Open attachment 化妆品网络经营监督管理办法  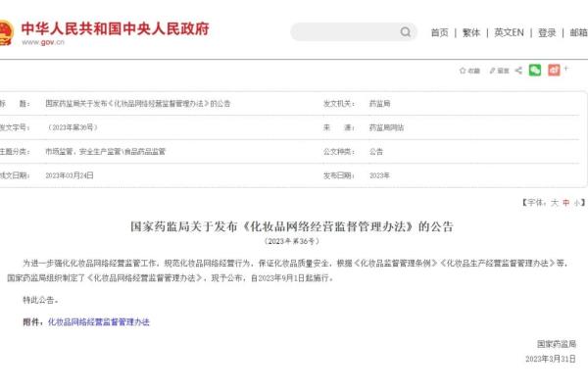click(99, 321)
